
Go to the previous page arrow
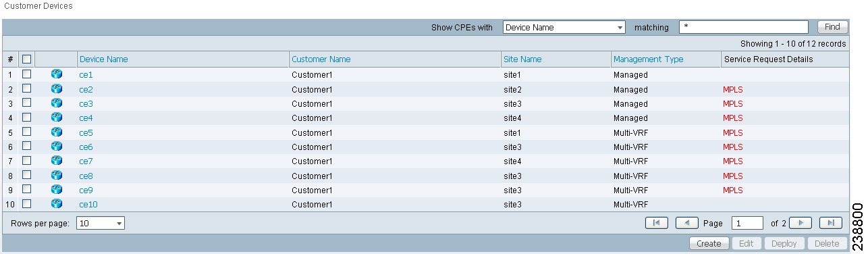pos(686,223)
